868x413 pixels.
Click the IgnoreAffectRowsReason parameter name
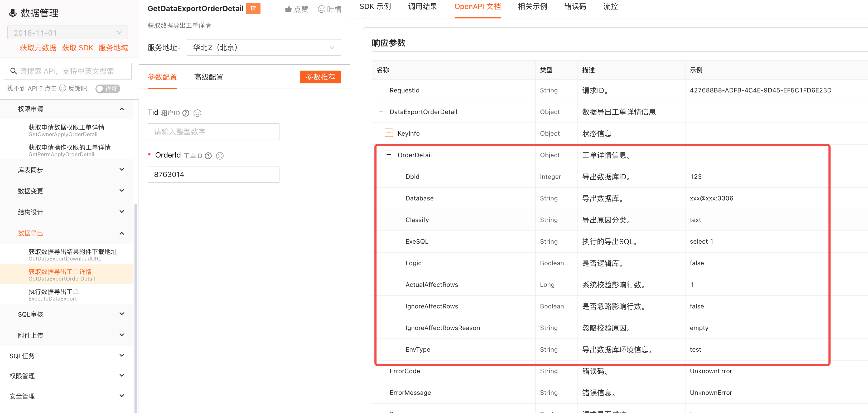pyautogui.click(x=442, y=328)
